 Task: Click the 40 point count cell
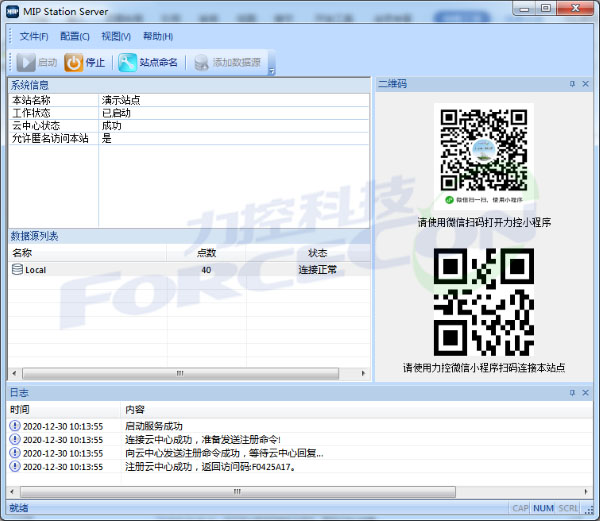(206, 270)
